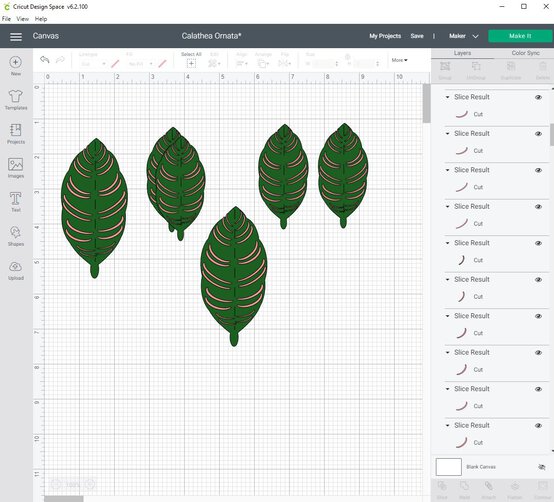
Task: Open the Help menu
Action: coord(41,19)
